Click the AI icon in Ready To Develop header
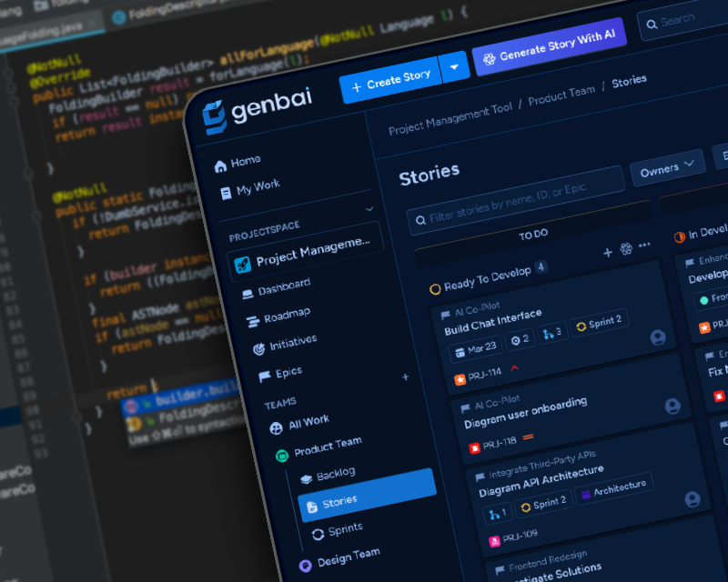728x582 pixels. point(626,249)
